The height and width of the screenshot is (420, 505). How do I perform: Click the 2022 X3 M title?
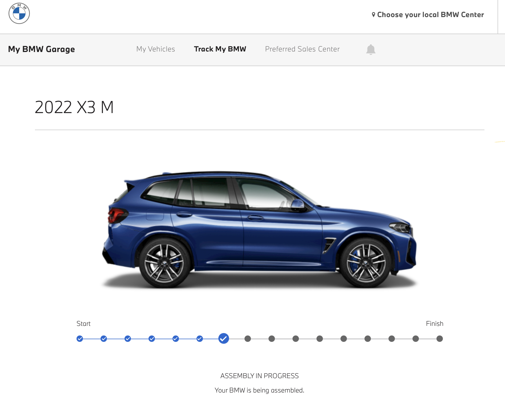point(74,107)
